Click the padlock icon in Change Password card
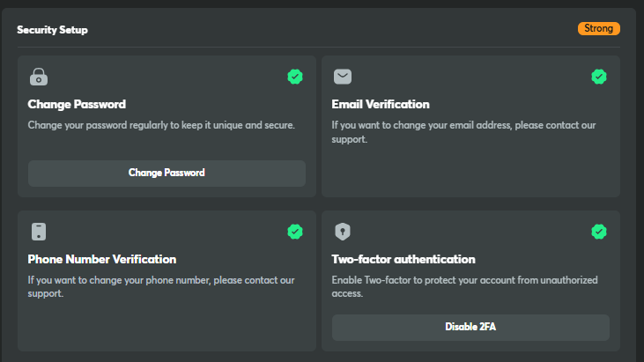The width and height of the screenshot is (644, 362). coord(39,77)
